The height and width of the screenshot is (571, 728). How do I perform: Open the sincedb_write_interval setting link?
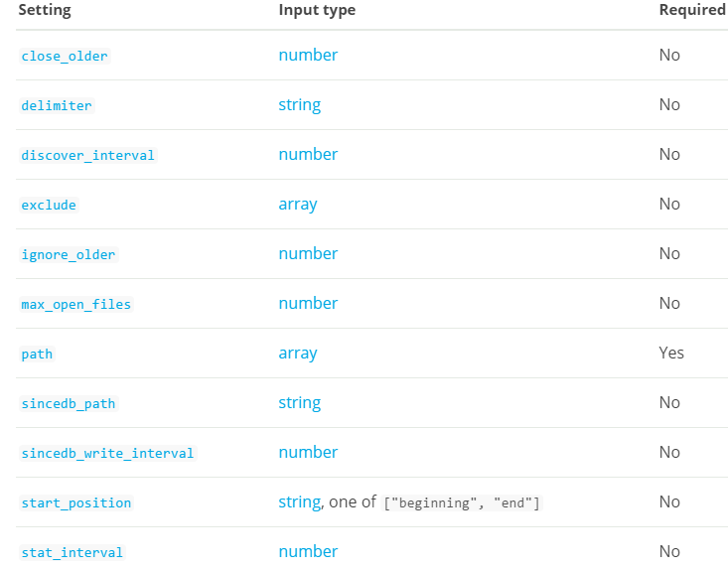(x=107, y=454)
